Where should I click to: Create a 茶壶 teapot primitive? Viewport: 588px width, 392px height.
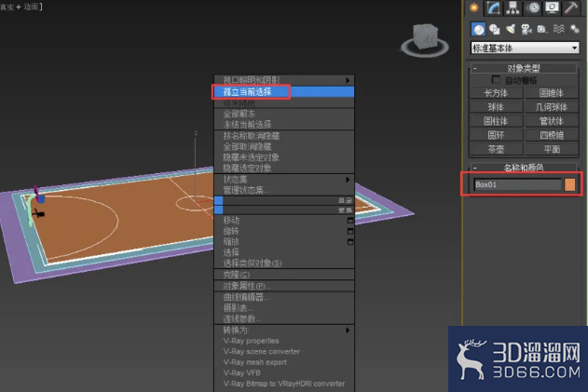(x=496, y=150)
